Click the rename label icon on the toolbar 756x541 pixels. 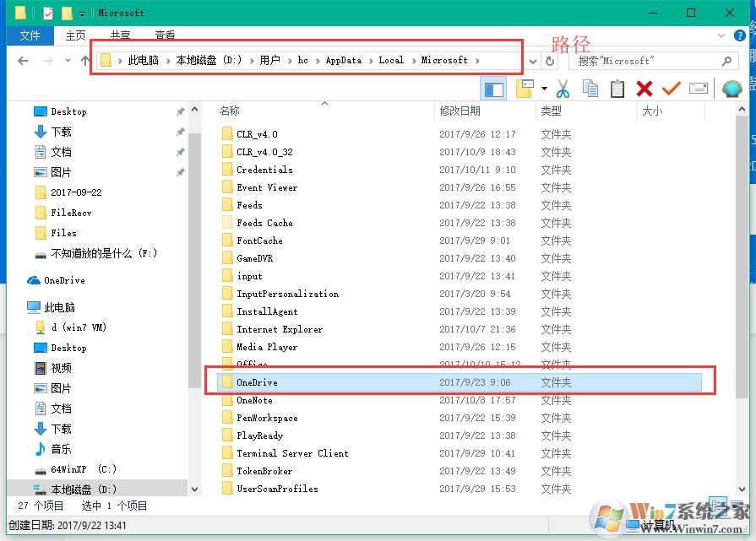point(700,88)
